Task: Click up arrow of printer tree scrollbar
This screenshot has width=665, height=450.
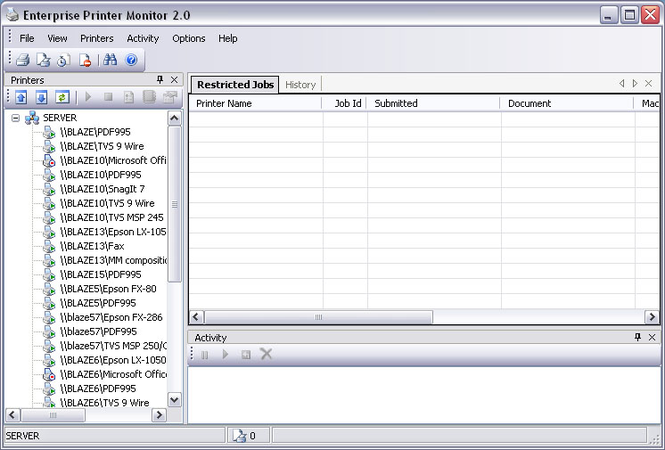Action: point(174,118)
